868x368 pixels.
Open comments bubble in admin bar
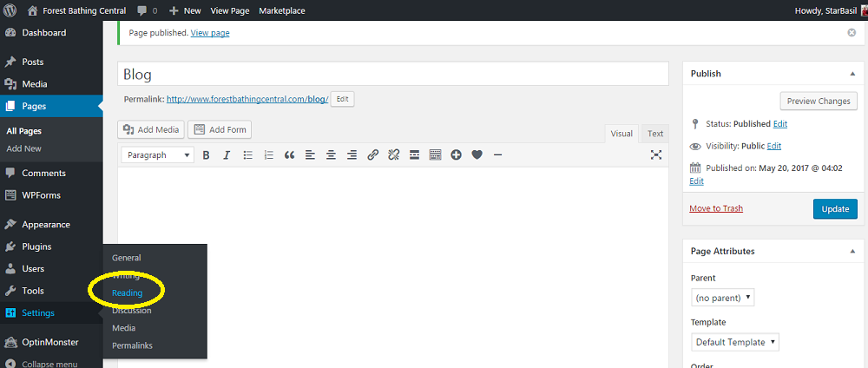click(x=148, y=10)
